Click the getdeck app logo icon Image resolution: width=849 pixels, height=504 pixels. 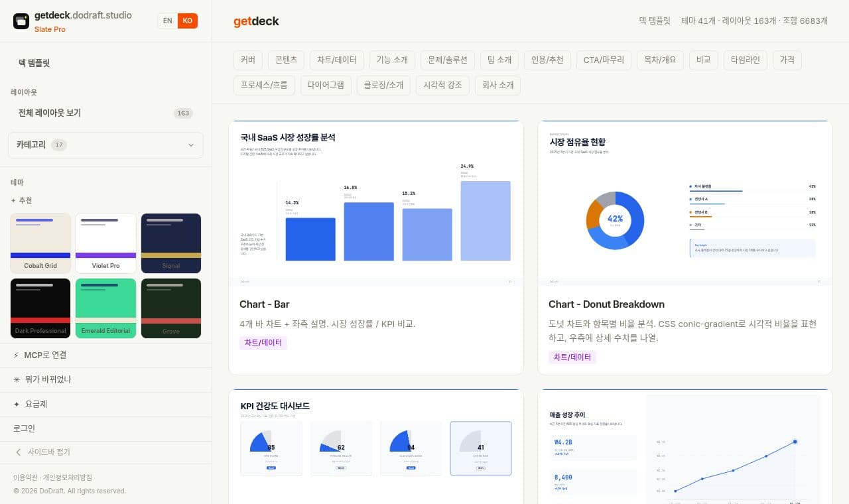21,21
